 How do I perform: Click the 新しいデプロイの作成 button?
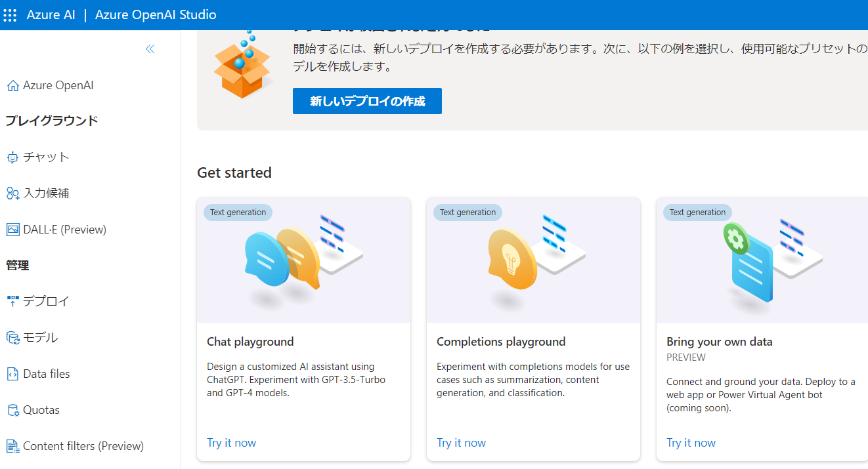367,101
